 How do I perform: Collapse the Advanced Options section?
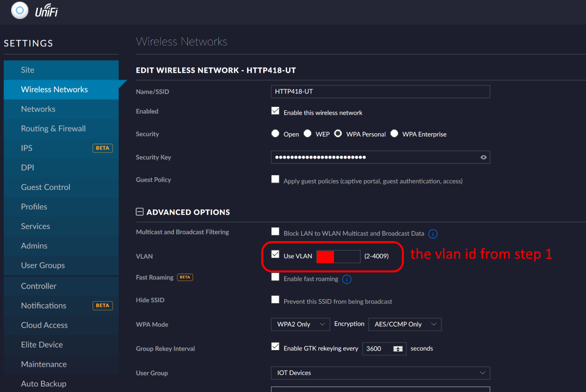140,212
